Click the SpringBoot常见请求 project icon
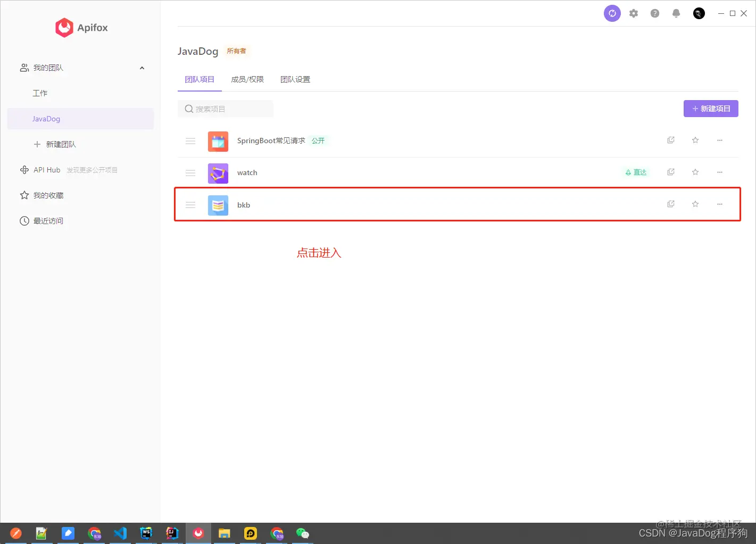Viewport: 756px width, 544px height. (x=218, y=142)
